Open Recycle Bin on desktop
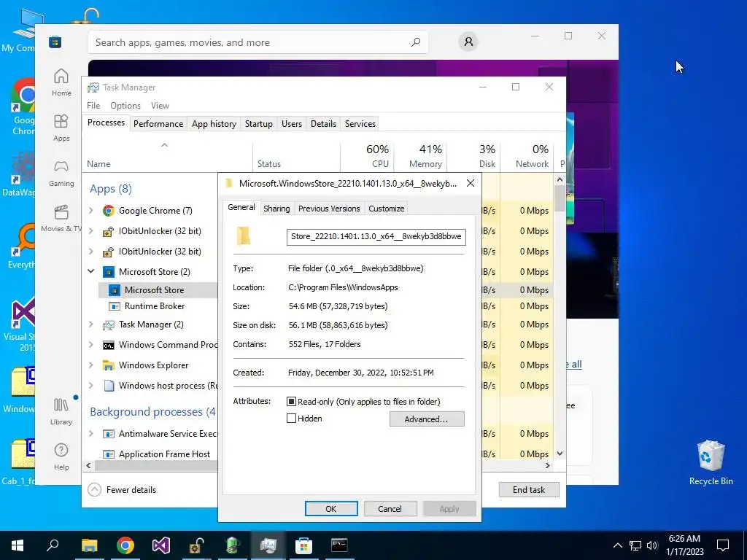747x560 pixels. [711, 463]
